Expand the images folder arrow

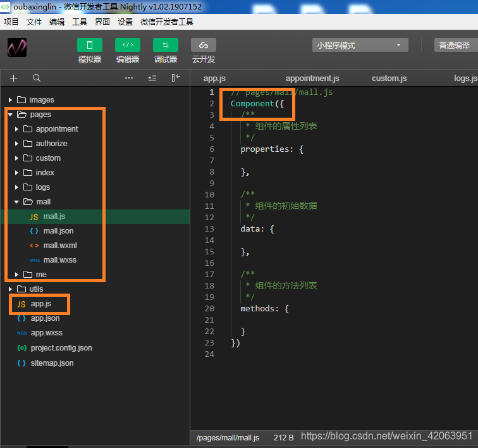(x=10, y=100)
